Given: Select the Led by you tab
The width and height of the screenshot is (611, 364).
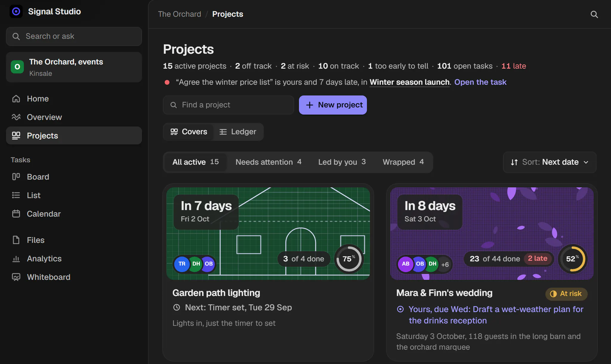Looking at the screenshot, I should 342,162.
